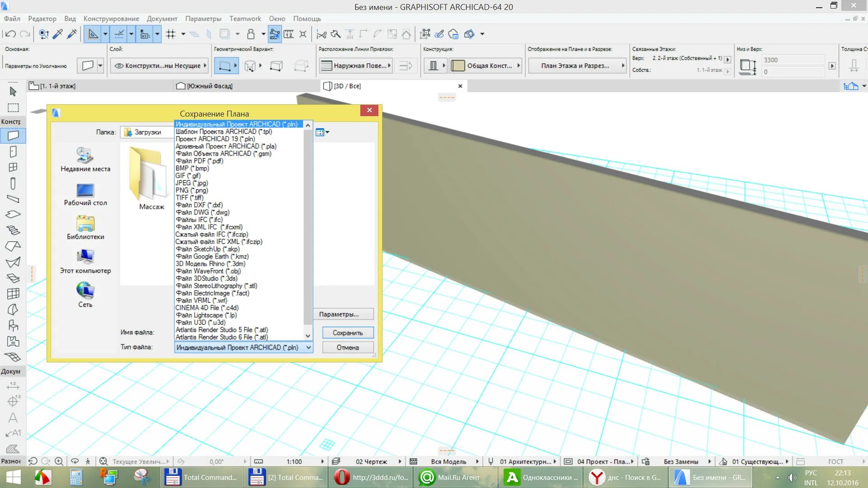Open Mail.Ru Агент from the taskbar
The width and height of the screenshot is (868, 488).
[x=455, y=477]
